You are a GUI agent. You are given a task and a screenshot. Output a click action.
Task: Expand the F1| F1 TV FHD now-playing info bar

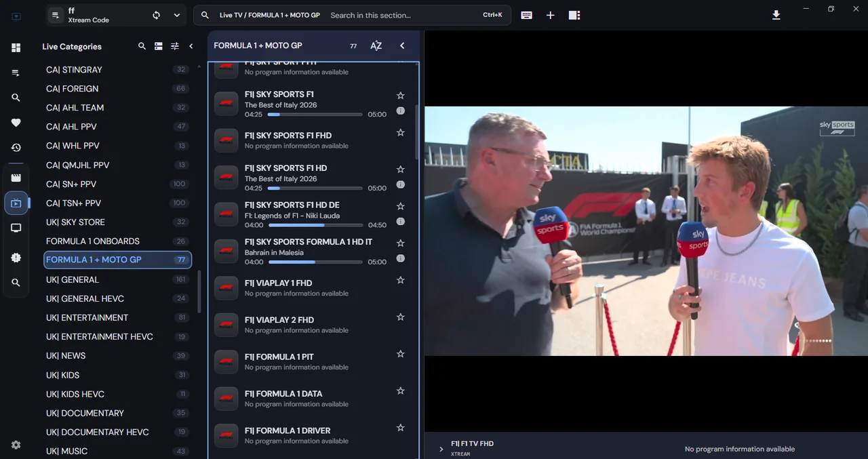[441, 449]
